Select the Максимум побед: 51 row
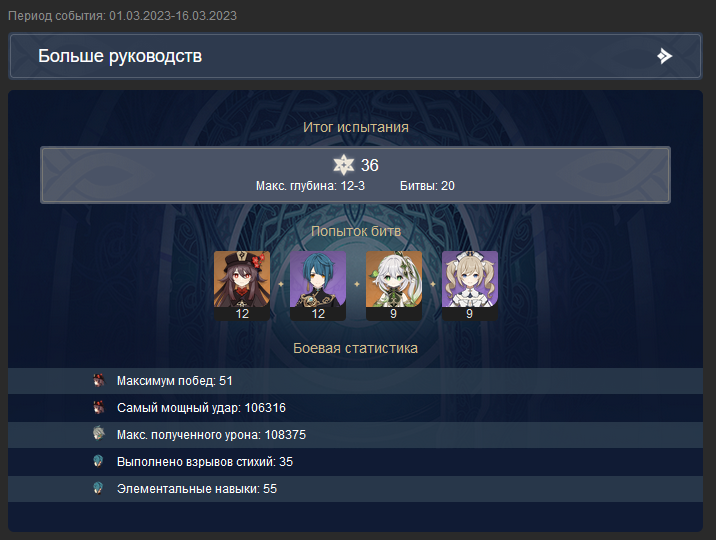 (355, 381)
